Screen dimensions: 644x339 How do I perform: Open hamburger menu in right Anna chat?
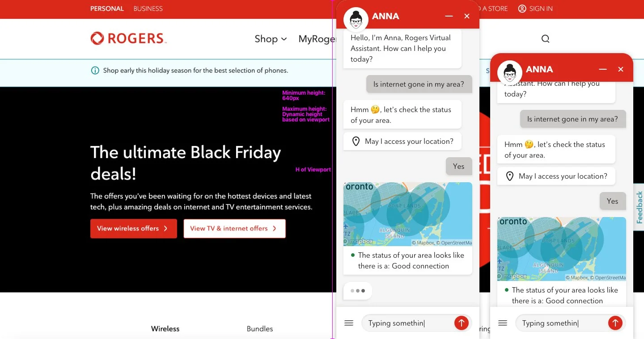pos(503,323)
